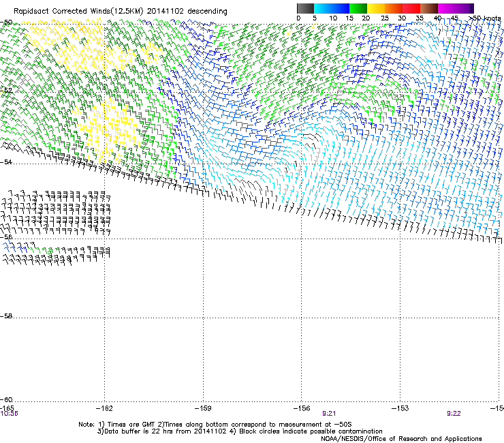This screenshot has width=504, height=443.
Task: Click the legend tick label '10'
Action: point(333,18)
